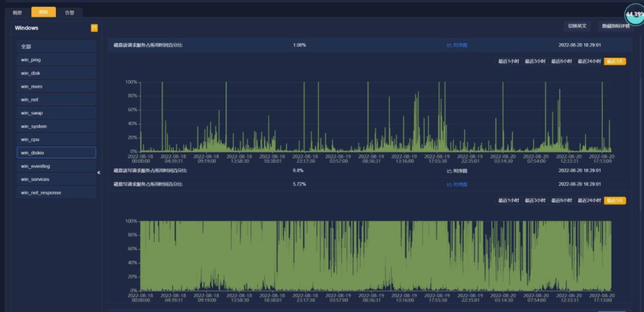Select 全部 in the Windows list

pyautogui.click(x=56, y=46)
